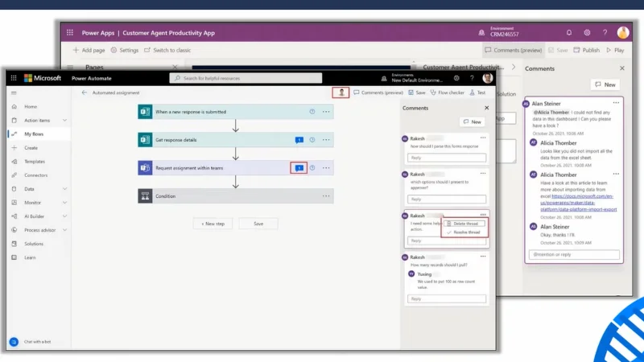Click Add page in Power Apps
The width and height of the screenshot is (644, 362).
[x=89, y=50]
